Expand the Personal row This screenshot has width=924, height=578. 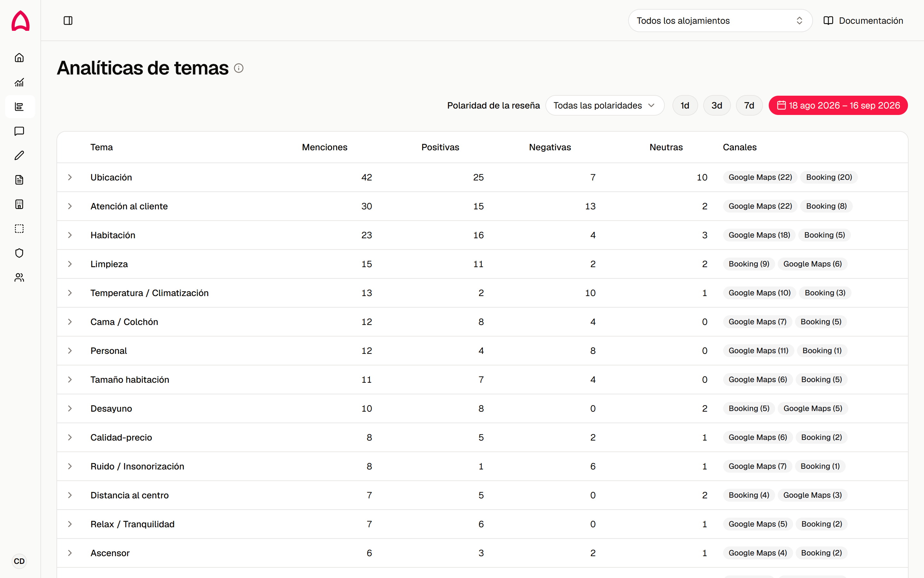pyautogui.click(x=70, y=351)
